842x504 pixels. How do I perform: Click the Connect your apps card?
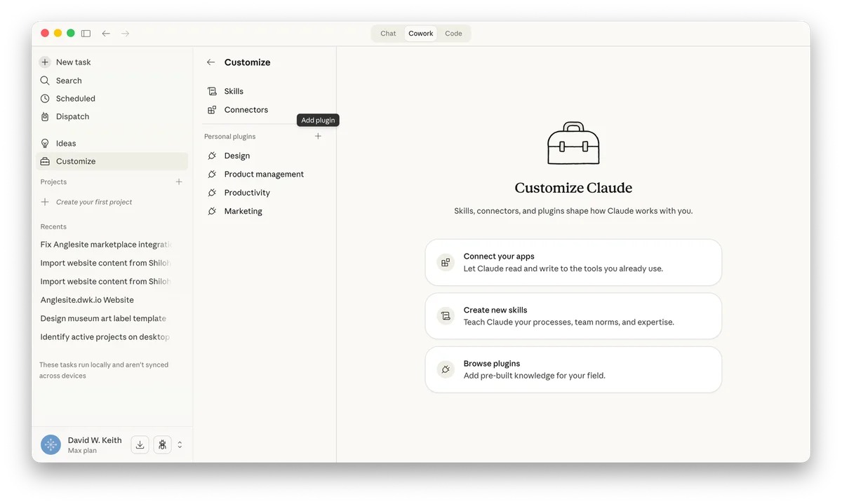tap(573, 262)
